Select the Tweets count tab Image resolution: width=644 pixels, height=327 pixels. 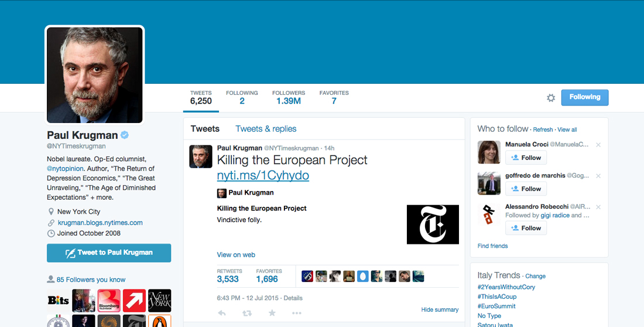pos(201,97)
